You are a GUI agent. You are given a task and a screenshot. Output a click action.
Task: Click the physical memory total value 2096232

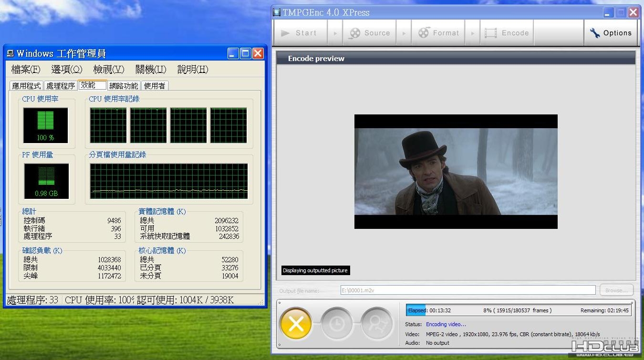coord(227,221)
